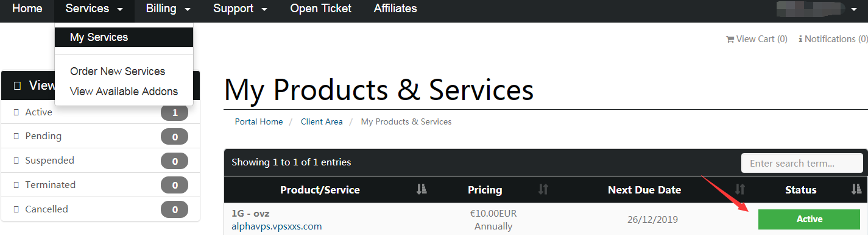Expand the Billing dropdown menu
The image size is (868, 235).
coord(168,9)
